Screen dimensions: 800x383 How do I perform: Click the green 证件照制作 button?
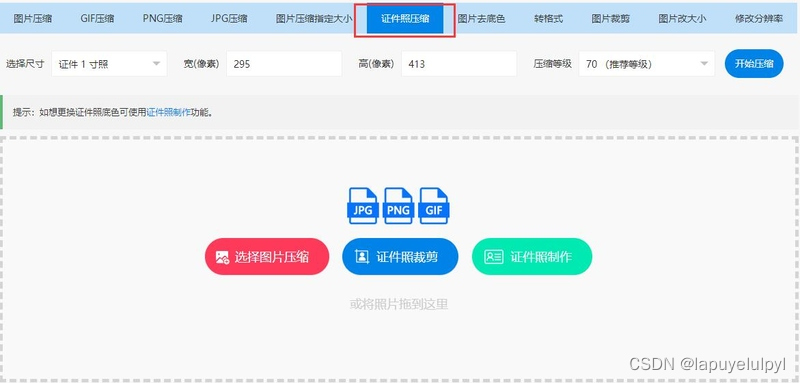[532, 257]
